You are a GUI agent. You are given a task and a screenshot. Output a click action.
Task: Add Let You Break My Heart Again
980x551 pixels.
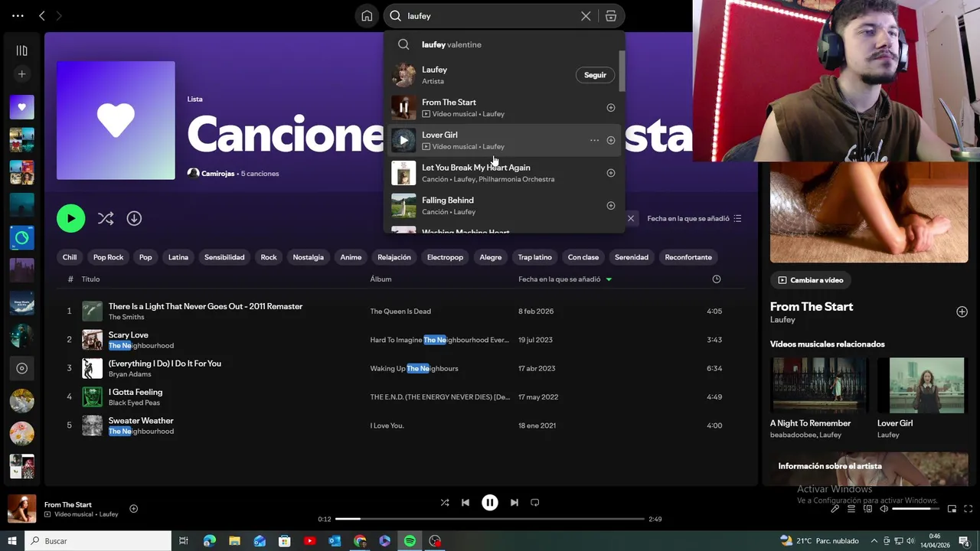pos(611,173)
